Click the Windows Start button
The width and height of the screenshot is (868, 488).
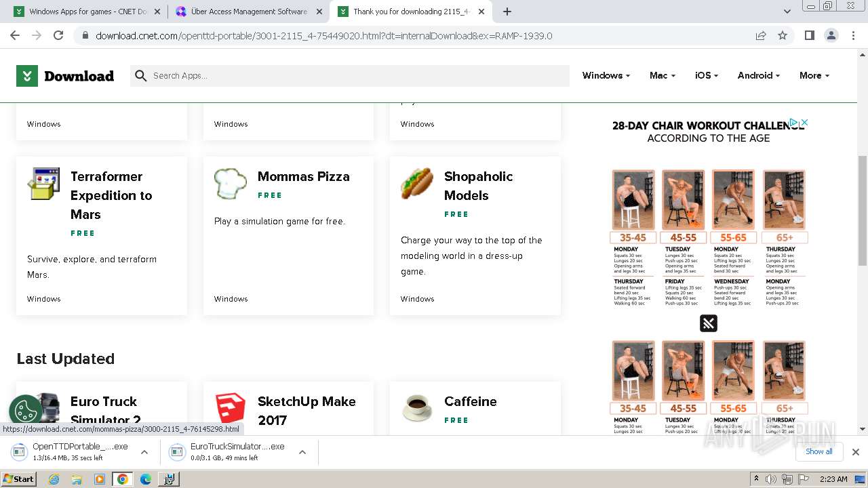tap(18, 479)
